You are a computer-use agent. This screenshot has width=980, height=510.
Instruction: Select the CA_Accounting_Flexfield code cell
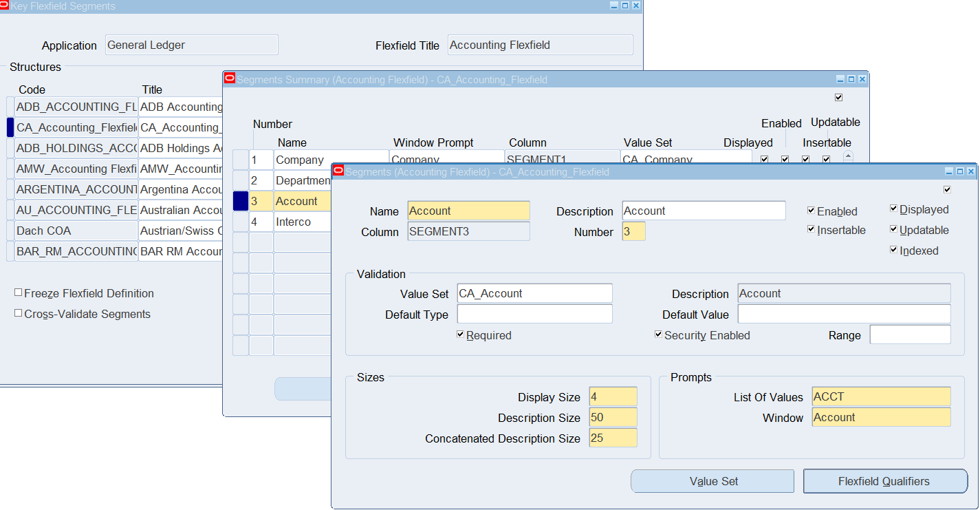pyautogui.click(x=76, y=127)
